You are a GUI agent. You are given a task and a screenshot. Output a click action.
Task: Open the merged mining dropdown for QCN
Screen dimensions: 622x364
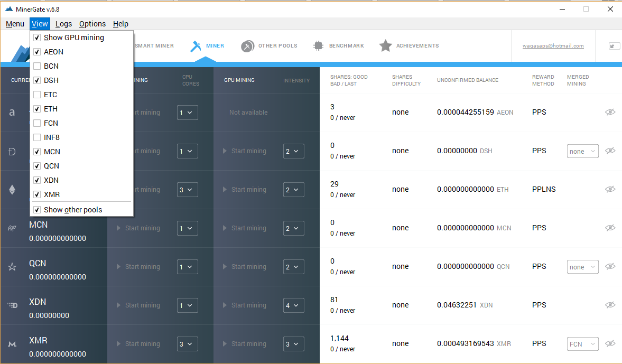583,267
